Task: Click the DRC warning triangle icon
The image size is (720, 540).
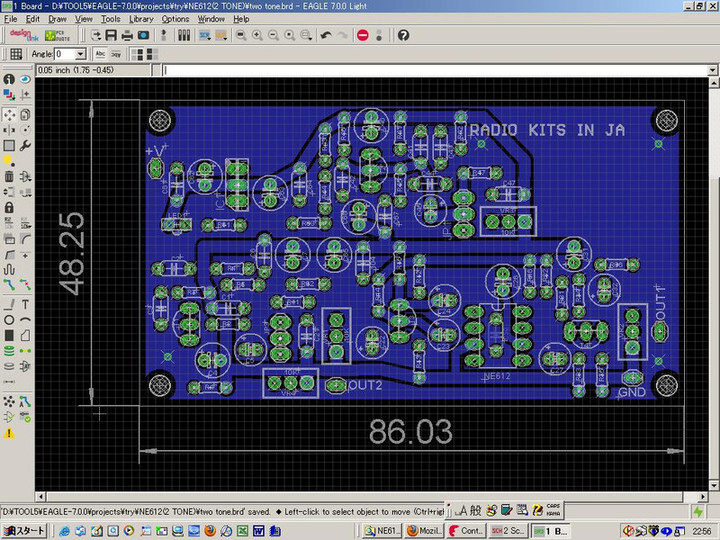Action: (9, 433)
